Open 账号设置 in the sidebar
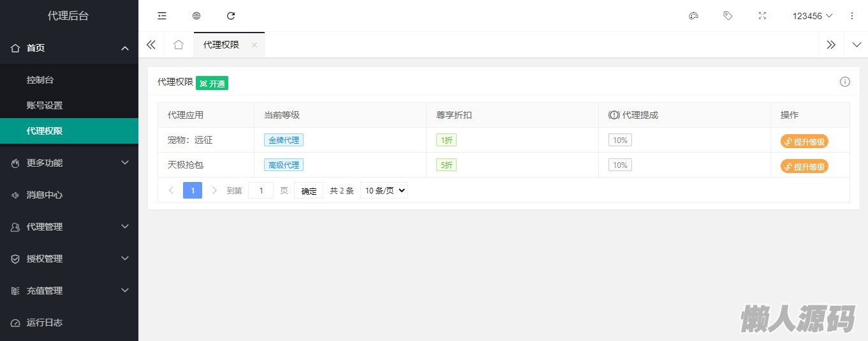 tap(69, 105)
